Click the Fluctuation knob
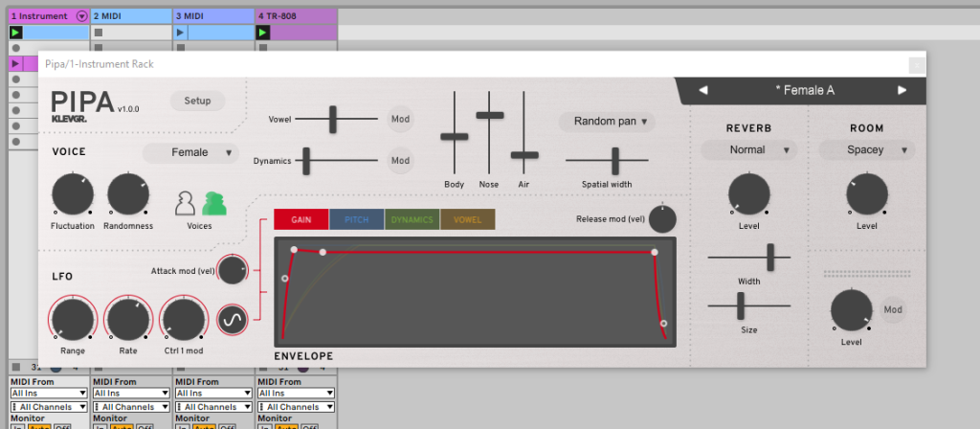This screenshot has width=980, height=429. click(73, 195)
